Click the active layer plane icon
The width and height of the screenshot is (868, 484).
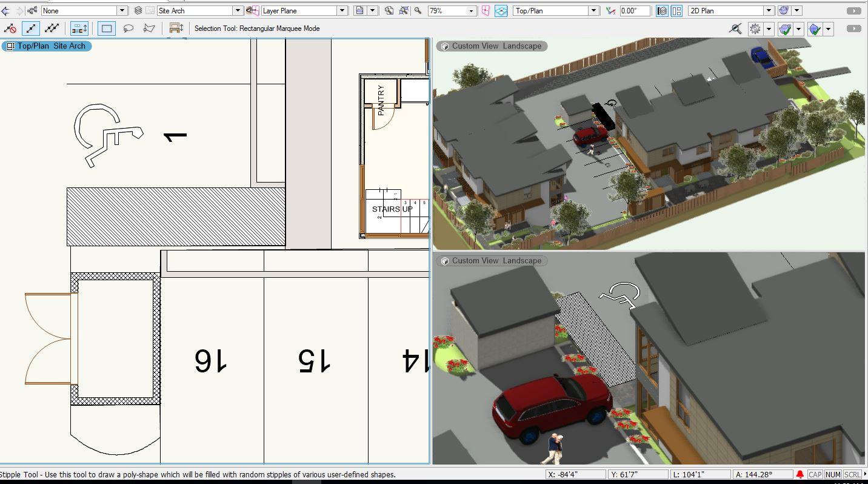click(x=253, y=11)
